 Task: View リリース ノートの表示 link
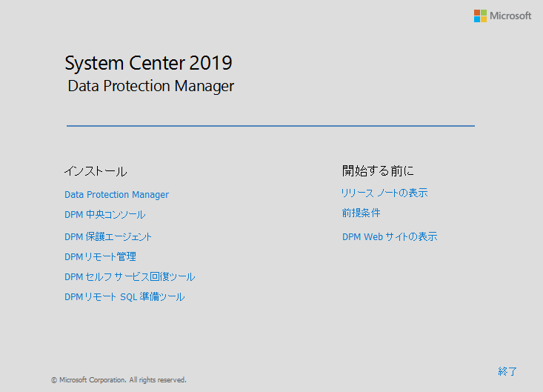pyautogui.click(x=384, y=193)
